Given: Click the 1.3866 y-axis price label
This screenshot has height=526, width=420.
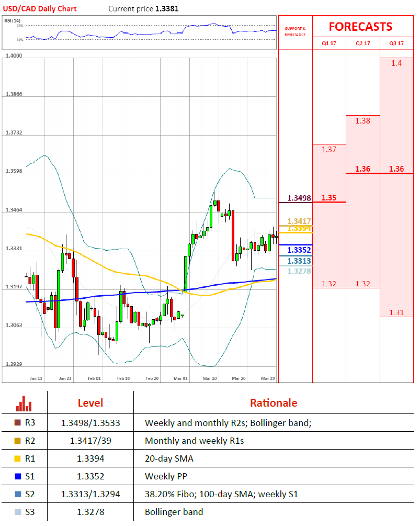Looking at the screenshot, I should pyautogui.click(x=14, y=94).
